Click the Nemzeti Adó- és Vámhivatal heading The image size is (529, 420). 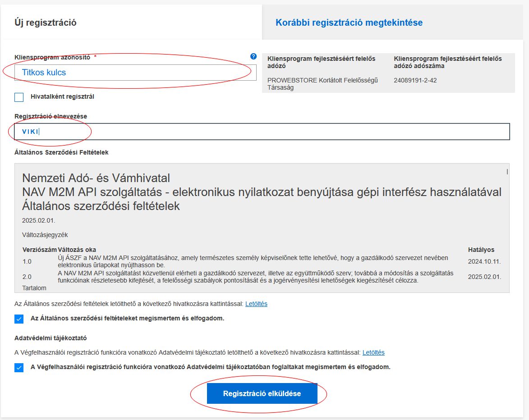pos(96,178)
